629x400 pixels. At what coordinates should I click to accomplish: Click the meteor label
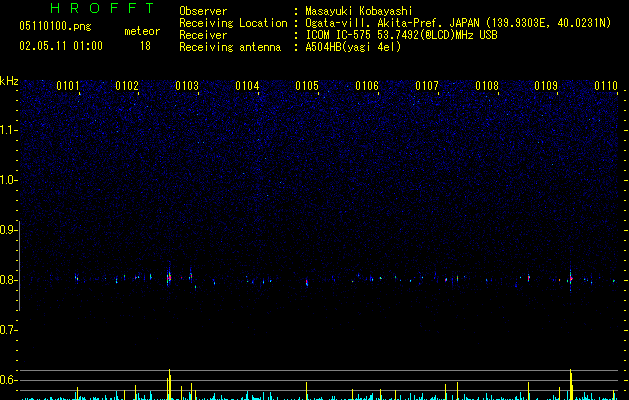tap(142, 31)
